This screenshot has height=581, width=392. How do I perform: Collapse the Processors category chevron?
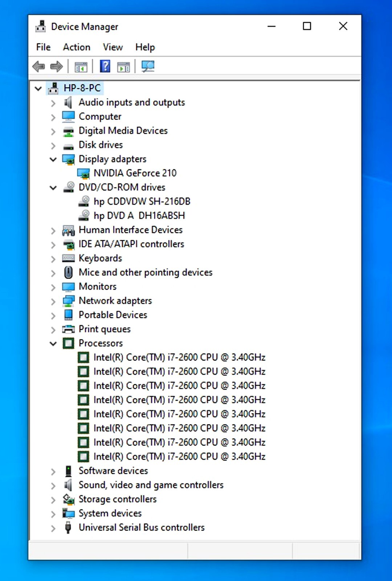53,344
